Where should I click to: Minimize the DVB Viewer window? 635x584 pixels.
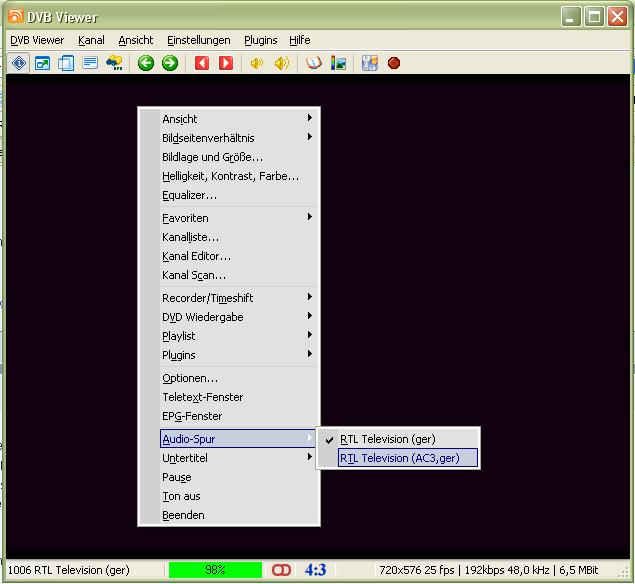pyautogui.click(x=571, y=17)
